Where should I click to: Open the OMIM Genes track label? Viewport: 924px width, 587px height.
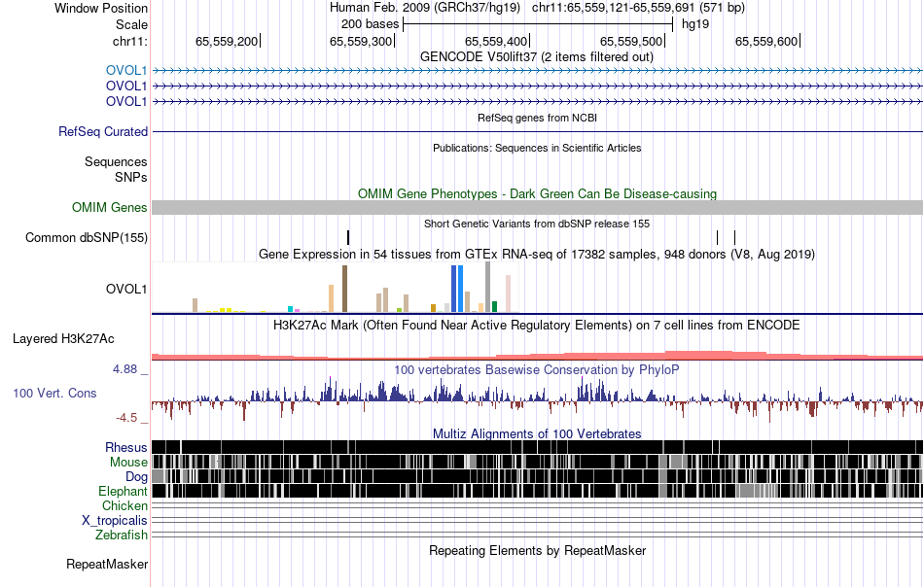coord(109,207)
